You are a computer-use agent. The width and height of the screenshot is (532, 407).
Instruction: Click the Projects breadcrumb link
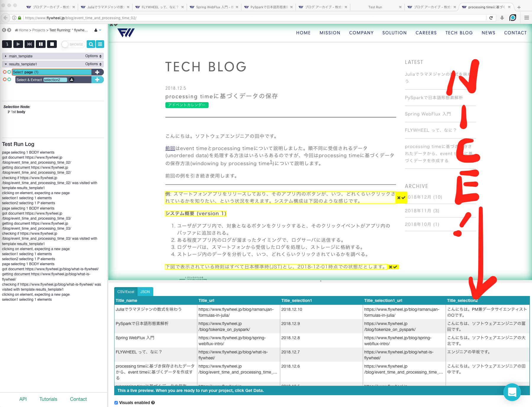tap(39, 30)
